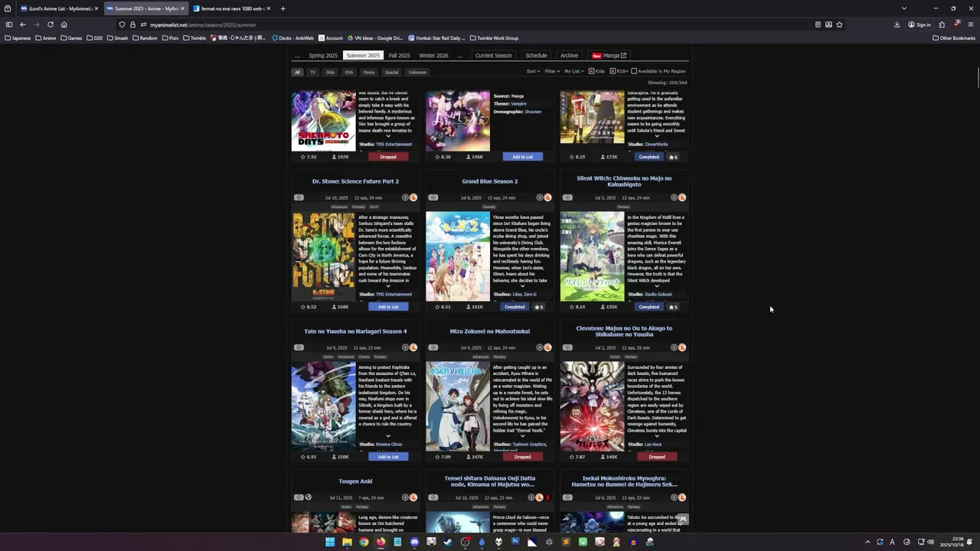The image size is (980, 551).
Task: Expand Grand Blue Season 2 synopsis chevron
Action: coord(522,286)
